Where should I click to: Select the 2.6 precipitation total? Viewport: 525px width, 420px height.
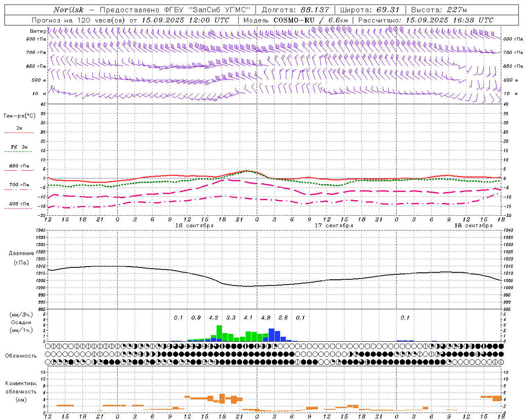(283, 318)
